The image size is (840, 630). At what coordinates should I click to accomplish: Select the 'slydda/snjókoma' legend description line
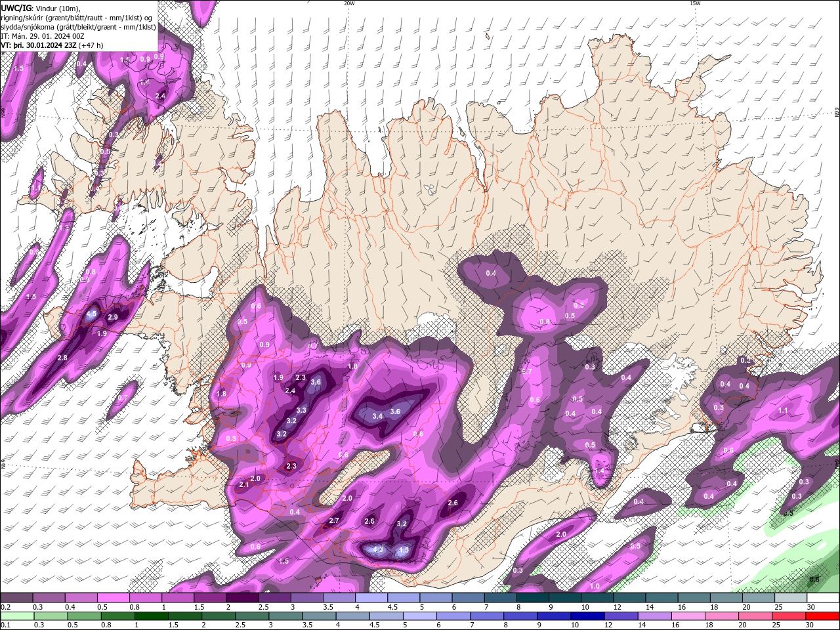click(x=79, y=27)
